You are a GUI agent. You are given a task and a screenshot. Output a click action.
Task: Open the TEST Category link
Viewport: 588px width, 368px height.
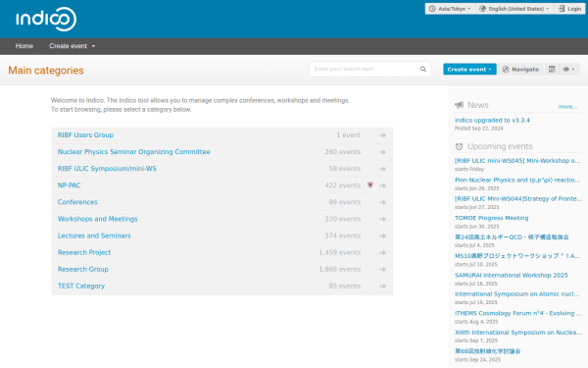tap(81, 287)
